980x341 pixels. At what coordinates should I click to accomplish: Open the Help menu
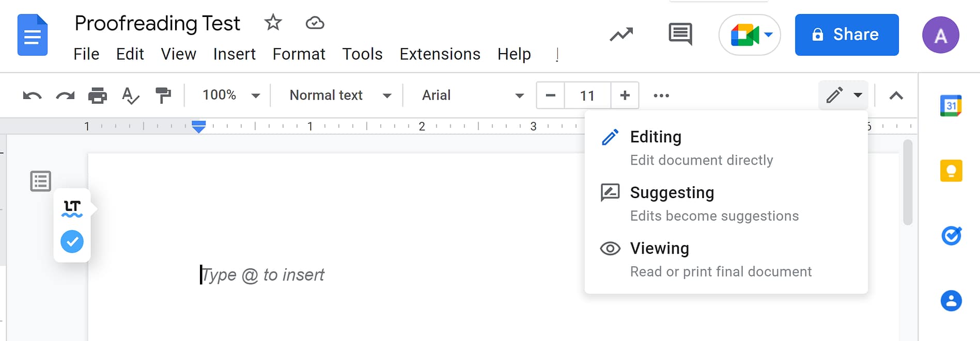tap(514, 54)
